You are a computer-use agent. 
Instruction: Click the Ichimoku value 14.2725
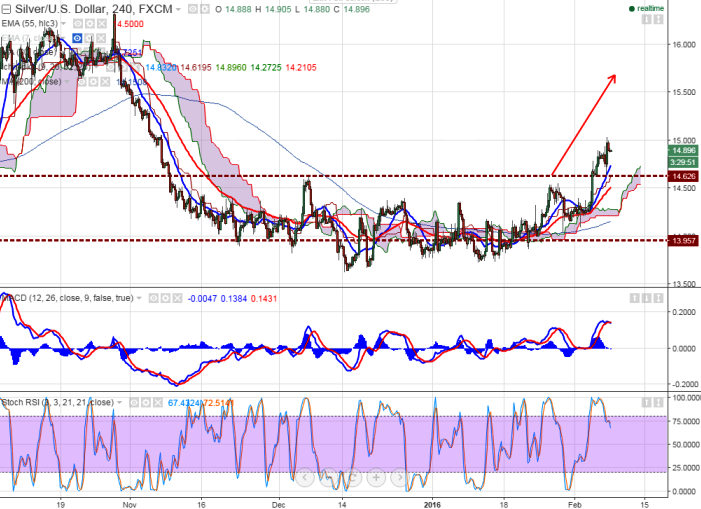pos(266,67)
